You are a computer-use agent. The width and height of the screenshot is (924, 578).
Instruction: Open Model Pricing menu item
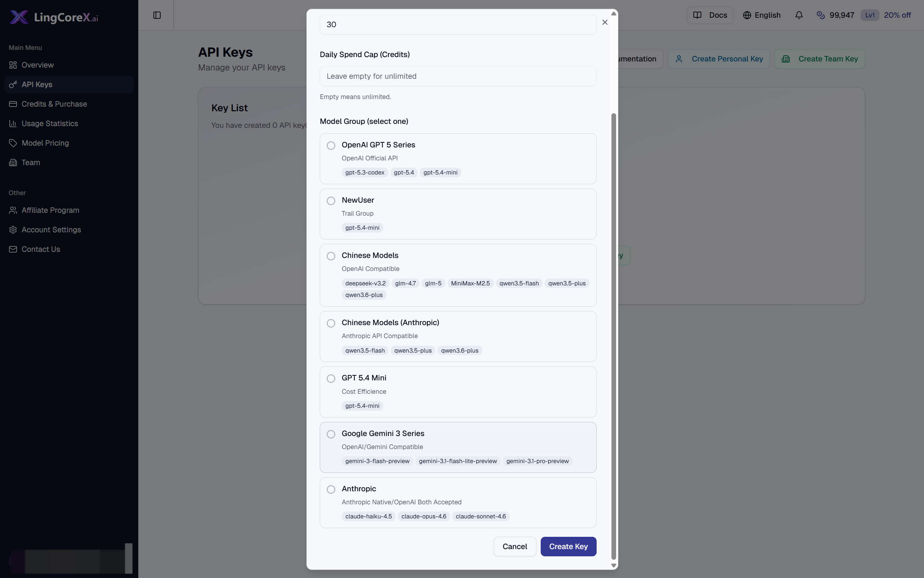click(x=69, y=143)
